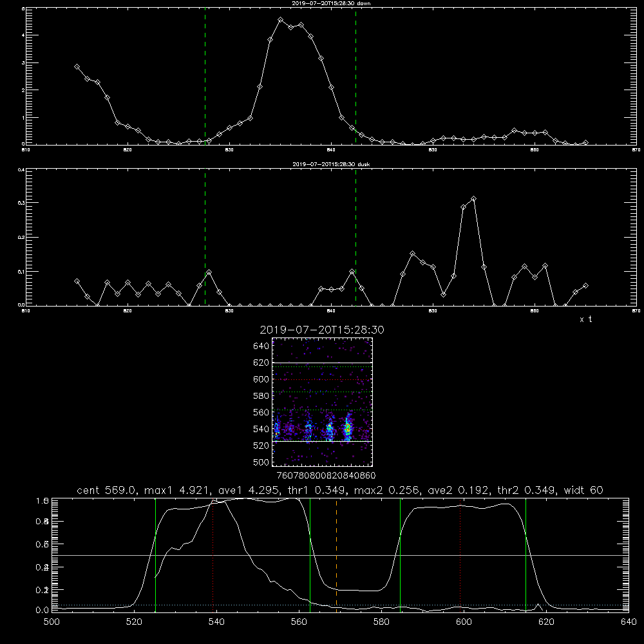Screen dimensions: 644x644
Task: Click the 'max1 4.921' value
Action: (176, 490)
